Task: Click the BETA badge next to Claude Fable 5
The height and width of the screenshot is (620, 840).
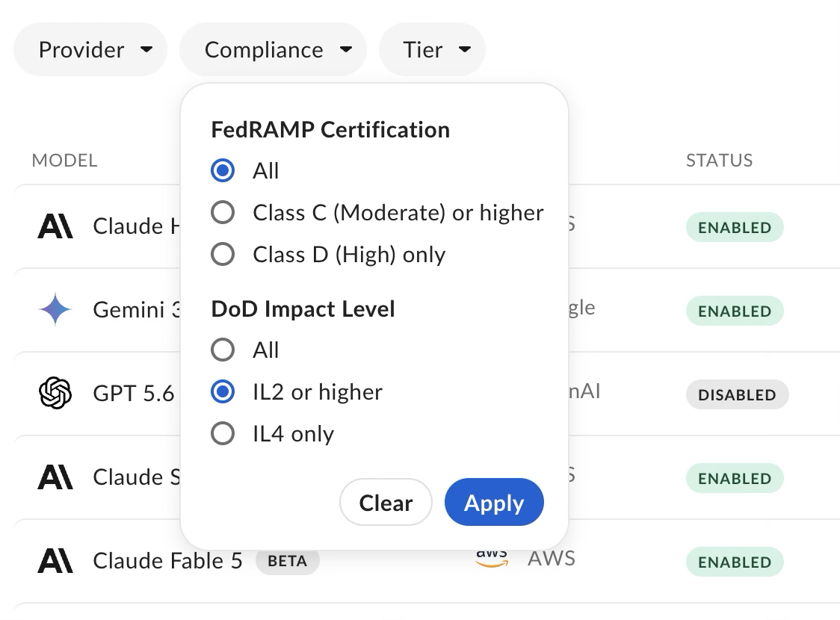Action: [x=288, y=561]
